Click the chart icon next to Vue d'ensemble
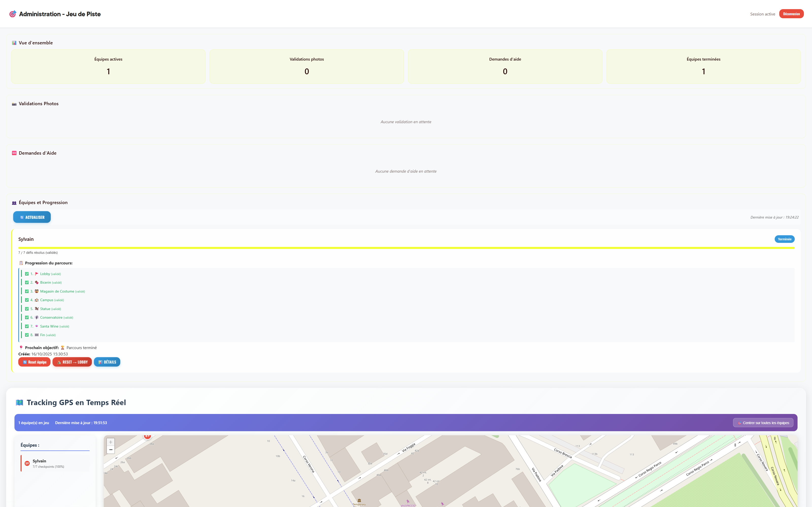The width and height of the screenshot is (812, 507). pos(14,43)
